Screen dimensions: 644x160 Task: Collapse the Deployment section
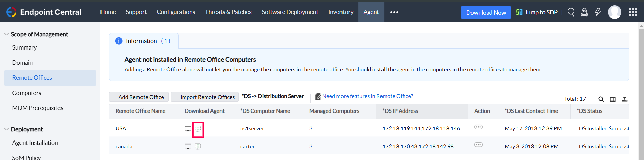click(6, 129)
